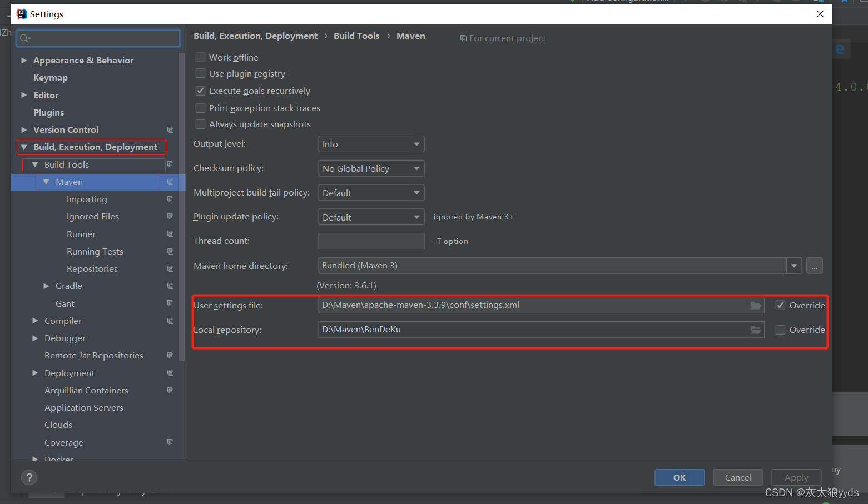Open Repositories under Maven

coord(92,268)
